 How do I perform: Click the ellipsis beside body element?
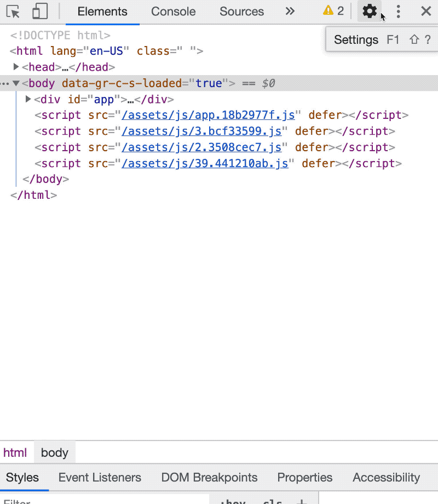point(5,84)
